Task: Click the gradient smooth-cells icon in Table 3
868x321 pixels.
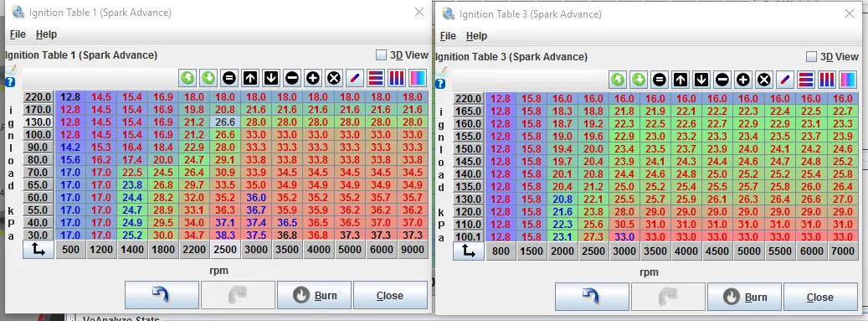Action: tap(848, 80)
